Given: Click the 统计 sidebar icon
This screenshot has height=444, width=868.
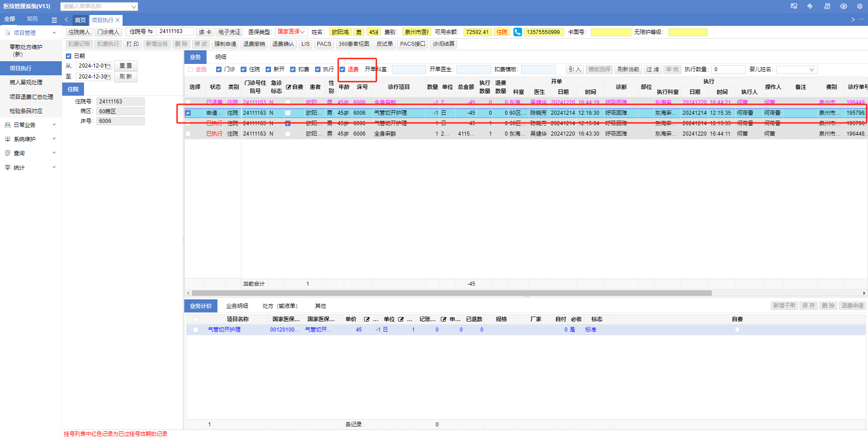Looking at the screenshot, I should (7, 168).
